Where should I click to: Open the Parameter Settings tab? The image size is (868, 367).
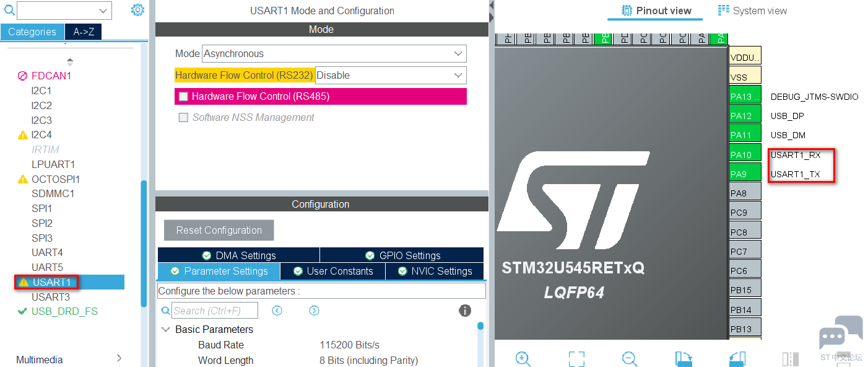219,272
